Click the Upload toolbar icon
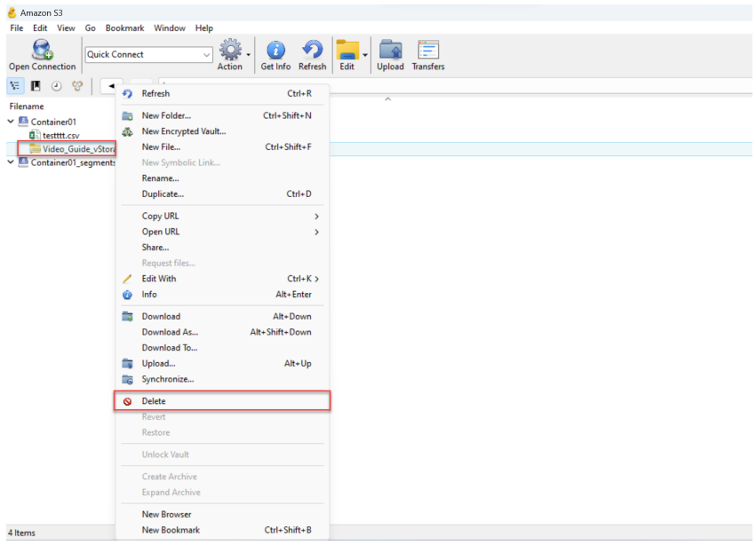This screenshot has height=545, width=756. 390,51
